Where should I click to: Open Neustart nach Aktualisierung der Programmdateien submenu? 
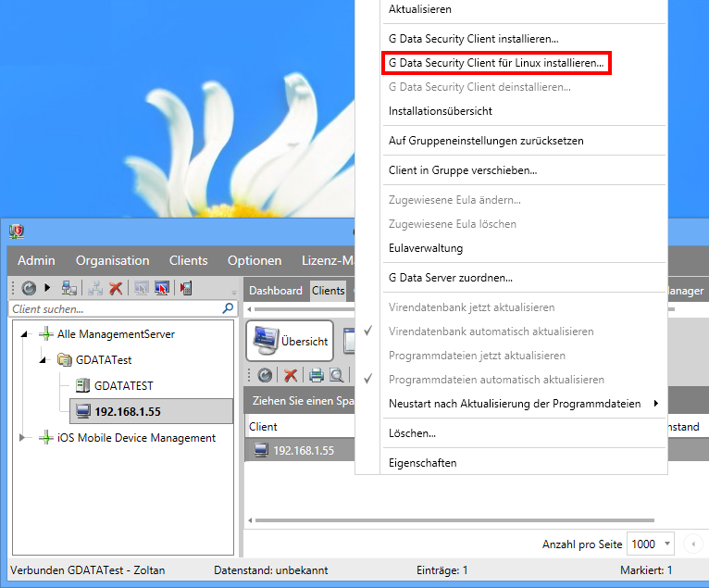515,404
